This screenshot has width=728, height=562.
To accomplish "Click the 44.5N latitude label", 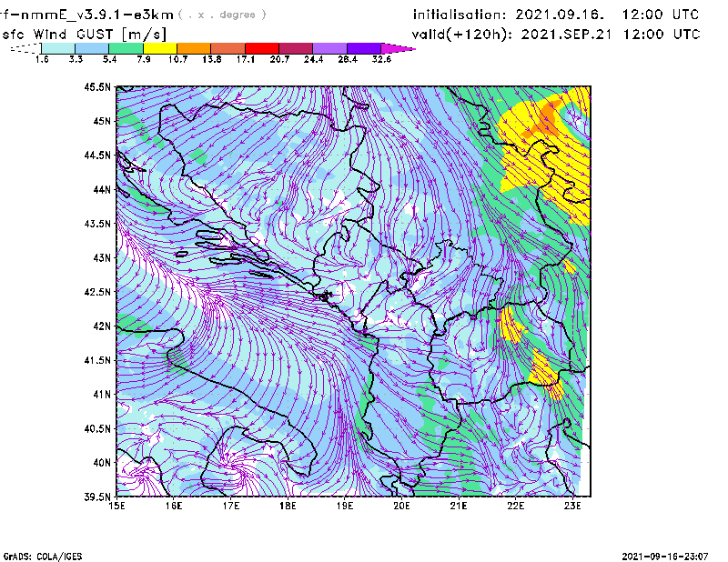I will 97,155.
